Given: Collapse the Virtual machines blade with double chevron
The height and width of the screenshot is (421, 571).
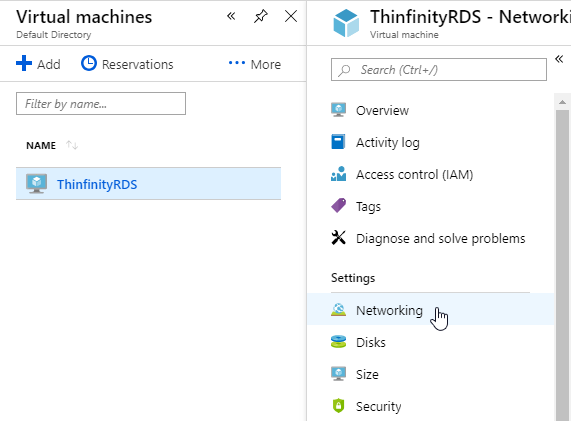Looking at the screenshot, I should tap(231, 16).
